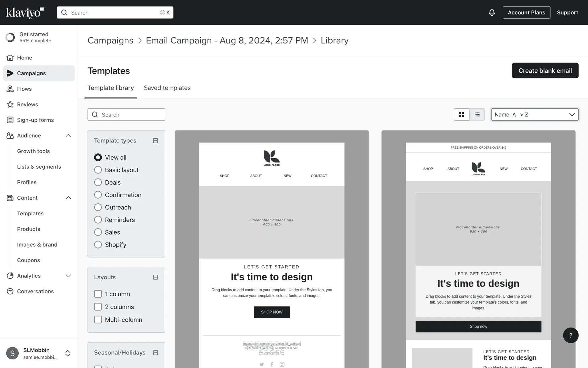
Task: Open the Name: A -> Z sort dropdown
Action: pyautogui.click(x=534, y=114)
